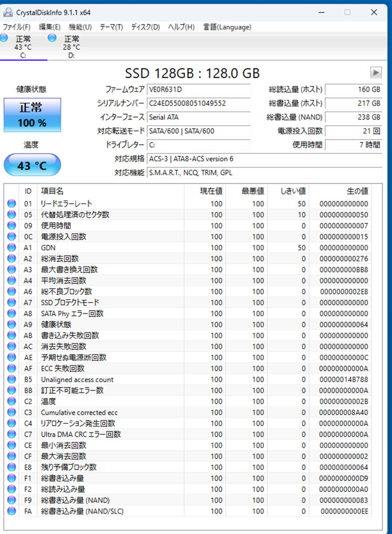Viewport: 392px width, 534px height.
Task: Open the 機能(U) menu
Action: coord(80,27)
